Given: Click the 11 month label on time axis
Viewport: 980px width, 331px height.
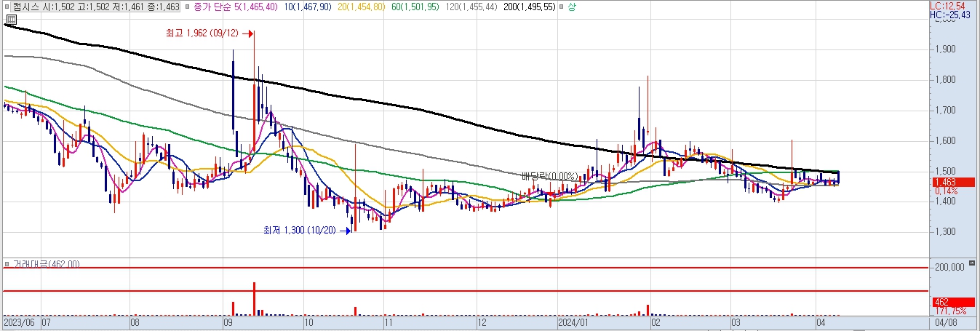Looking at the screenshot, I should (388, 321).
